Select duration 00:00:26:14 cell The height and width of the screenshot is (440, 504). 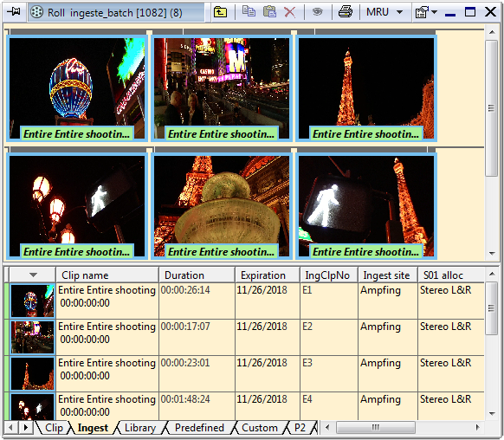(197, 301)
